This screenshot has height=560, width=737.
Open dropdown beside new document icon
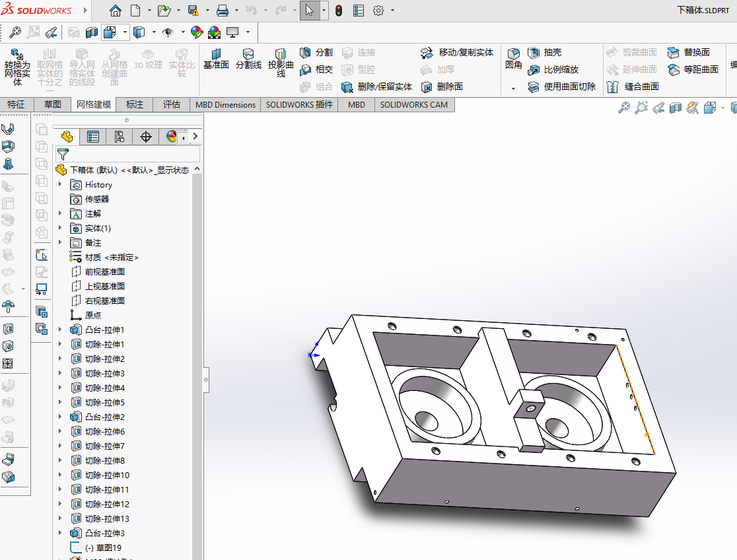[x=149, y=11]
